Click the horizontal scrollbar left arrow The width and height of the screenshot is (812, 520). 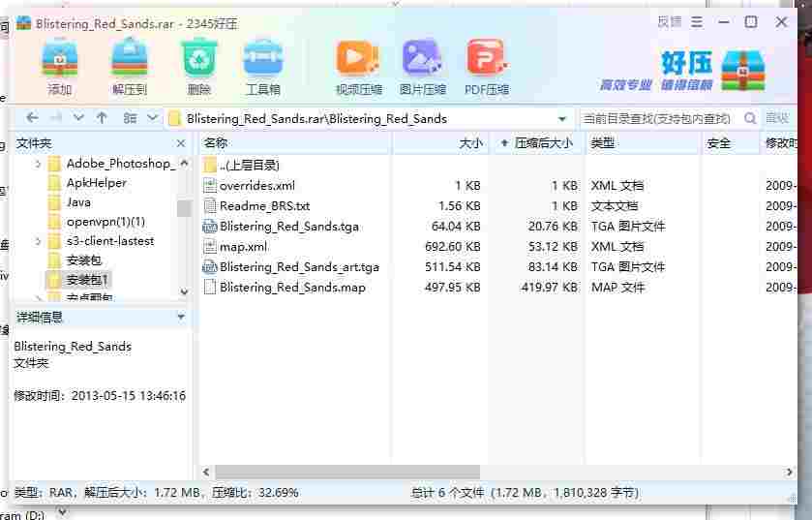(x=206, y=472)
